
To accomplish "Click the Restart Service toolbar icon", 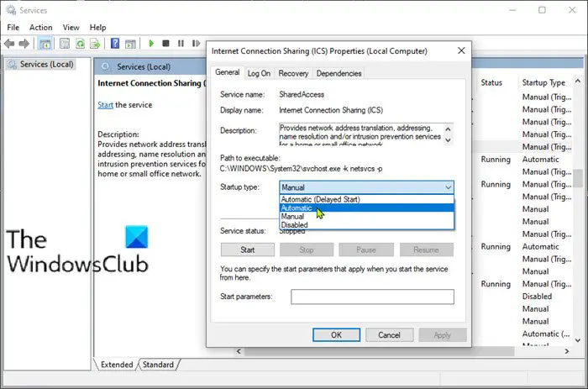I will tap(196, 44).
